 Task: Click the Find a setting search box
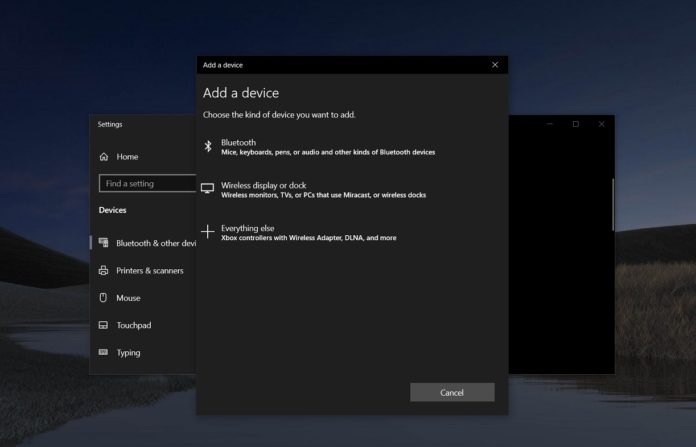point(148,184)
